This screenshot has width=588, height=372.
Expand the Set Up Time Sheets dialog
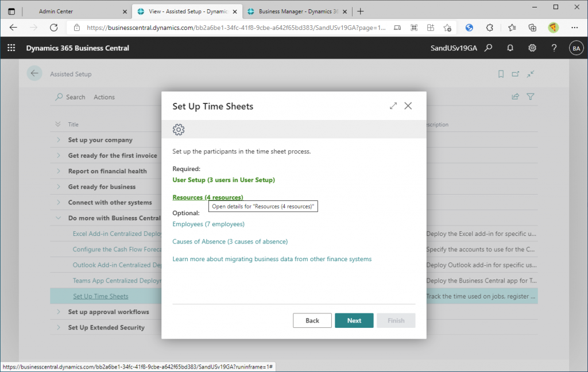point(393,106)
